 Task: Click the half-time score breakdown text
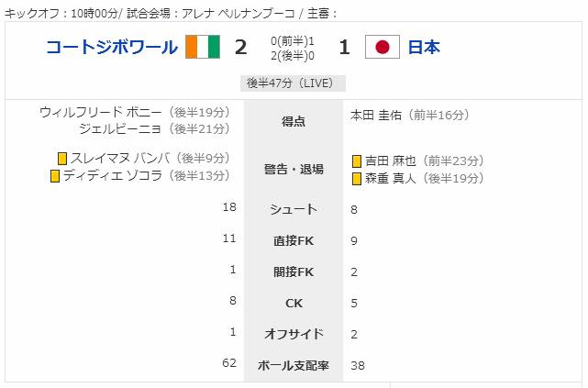[x=293, y=49]
